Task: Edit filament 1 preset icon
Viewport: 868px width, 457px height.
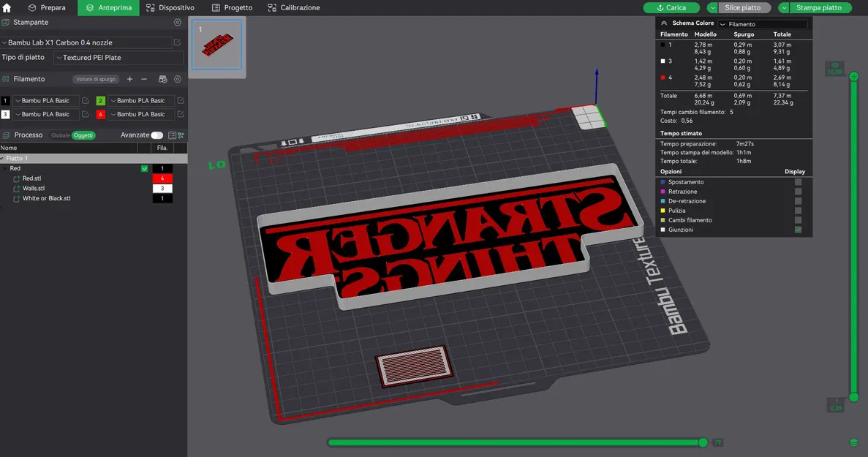Action: 86,101
